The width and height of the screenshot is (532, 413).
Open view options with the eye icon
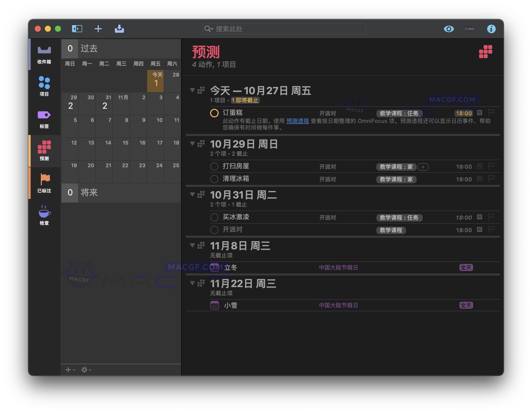(x=449, y=29)
